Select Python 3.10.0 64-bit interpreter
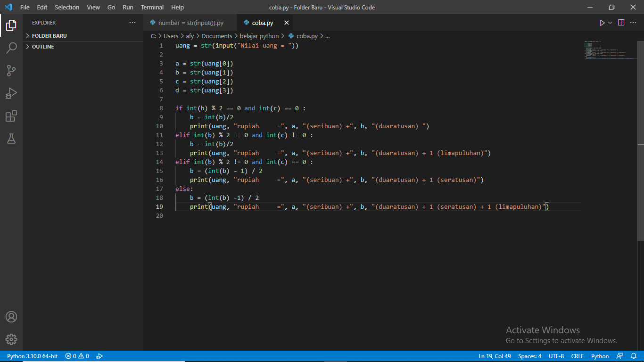This screenshot has width=644, height=362. (33, 356)
